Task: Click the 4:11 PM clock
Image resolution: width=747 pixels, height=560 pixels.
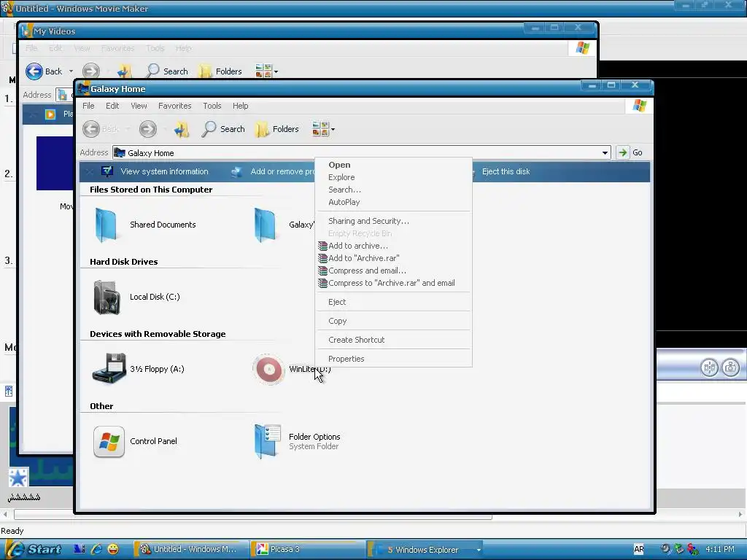Action: tap(720, 549)
